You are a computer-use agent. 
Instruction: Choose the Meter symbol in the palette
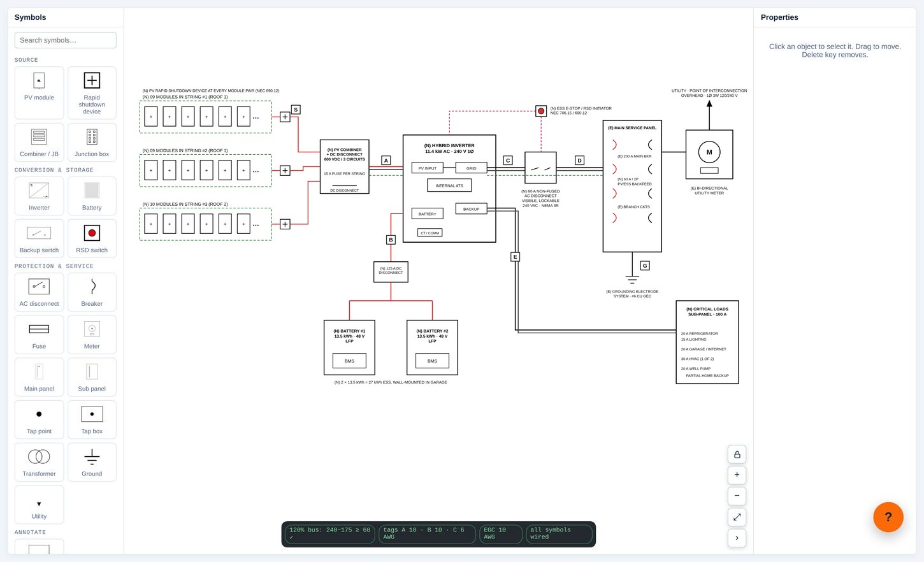[92, 335]
